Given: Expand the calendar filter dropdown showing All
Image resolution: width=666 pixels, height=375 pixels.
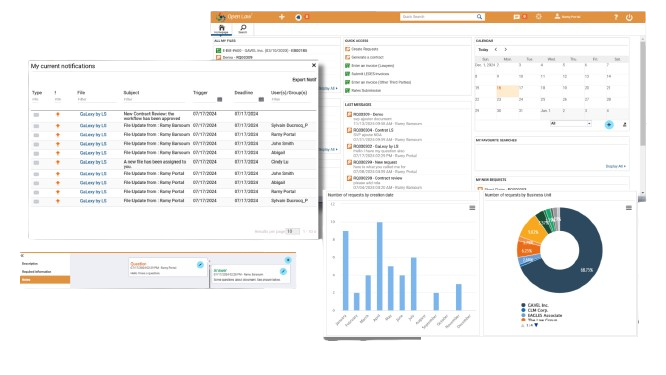Looking at the screenshot, I should (x=570, y=124).
